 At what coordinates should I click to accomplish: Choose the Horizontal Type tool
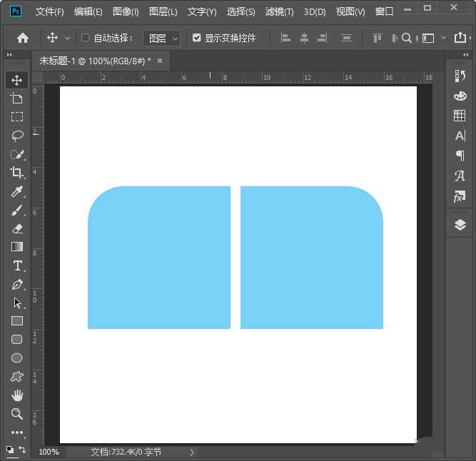(17, 265)
